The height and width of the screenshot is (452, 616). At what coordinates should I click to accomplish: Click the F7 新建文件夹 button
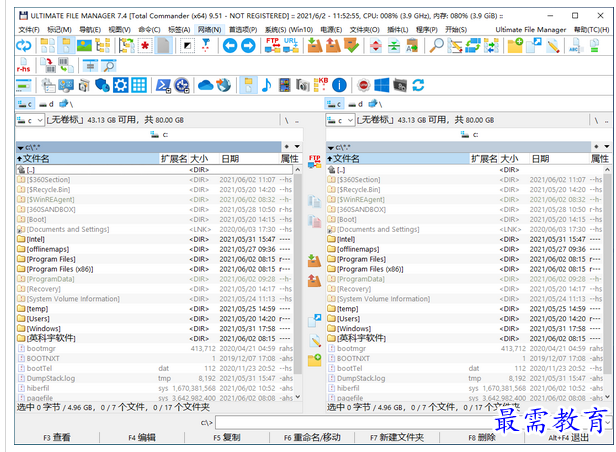pos(397,437)
